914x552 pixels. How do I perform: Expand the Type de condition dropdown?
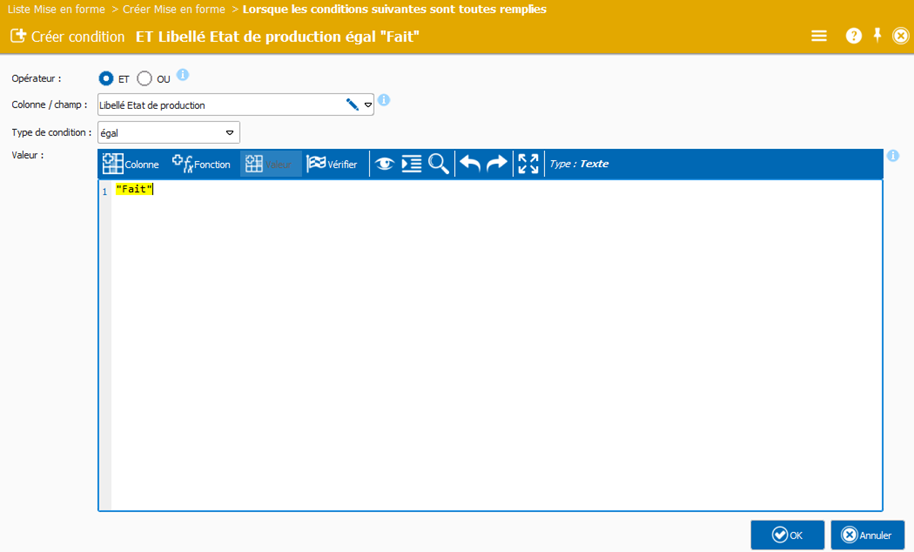tap(230, 132)
